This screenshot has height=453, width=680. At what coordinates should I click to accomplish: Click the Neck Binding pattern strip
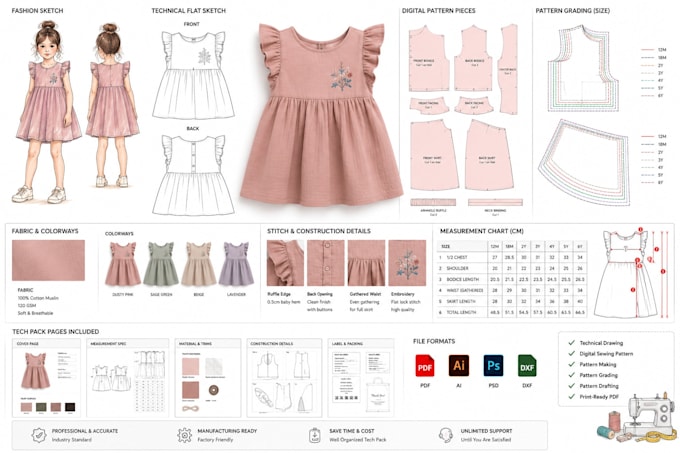[x=495, y=202]
